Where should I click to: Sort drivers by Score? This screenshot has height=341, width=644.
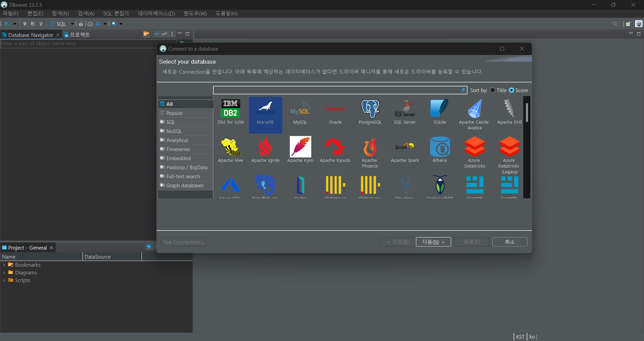pyautogui.click(x=519, y=90)
